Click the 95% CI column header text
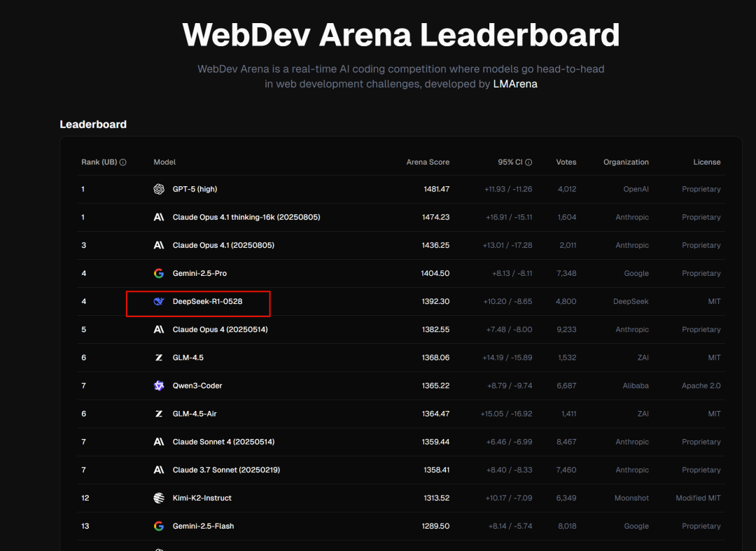 pyautogui.click(x=510, y=162)
